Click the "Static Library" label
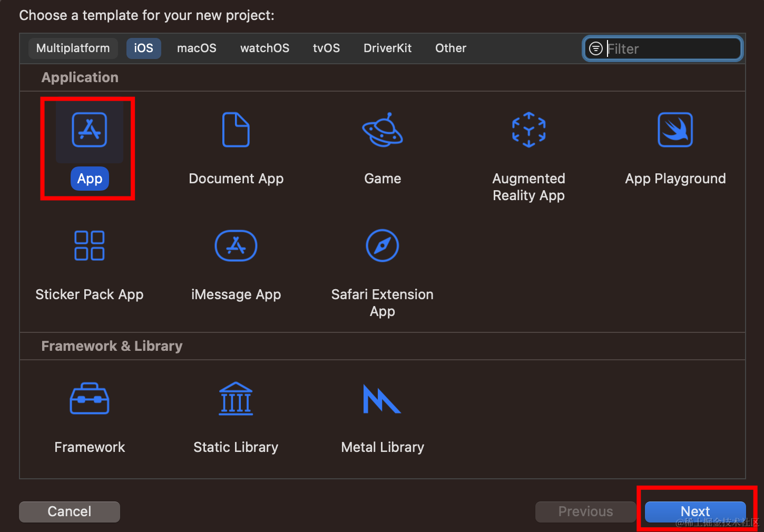This screenshot has height=532, width=764. pos(236,448)
